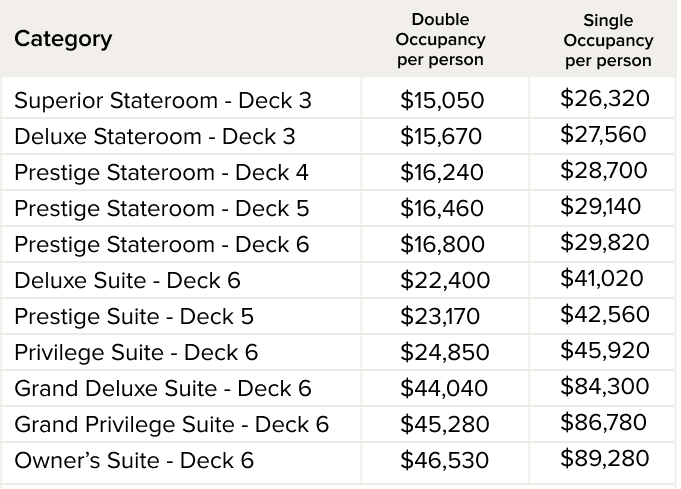Select Owner's Suite - Deck 6 label

pos(134,461)
